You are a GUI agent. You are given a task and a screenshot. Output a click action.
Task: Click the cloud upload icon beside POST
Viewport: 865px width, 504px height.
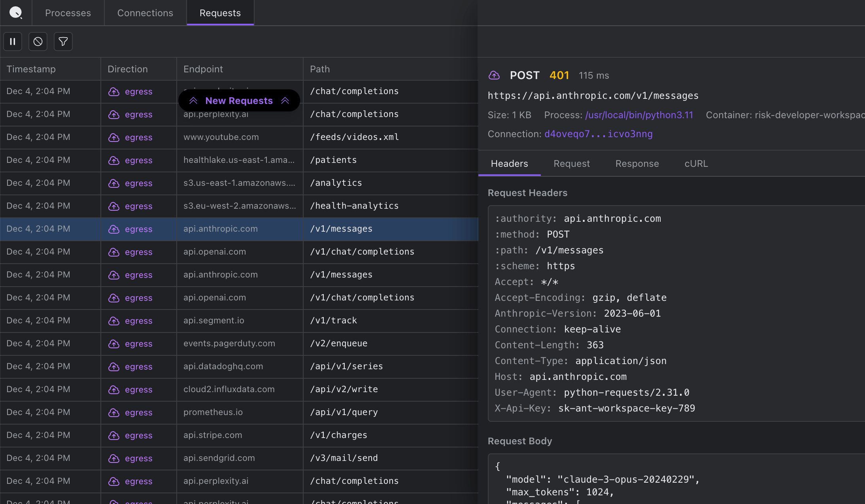coord(494,75)
